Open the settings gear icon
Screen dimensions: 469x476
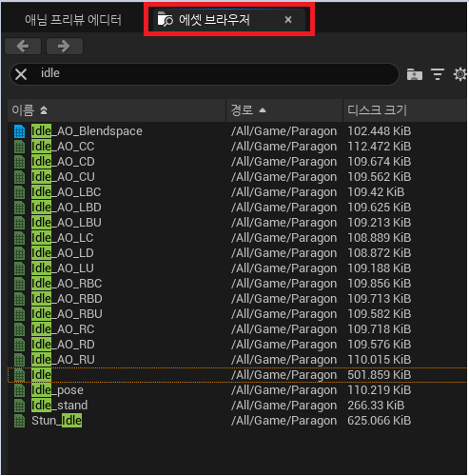click(x=460, y=74)
